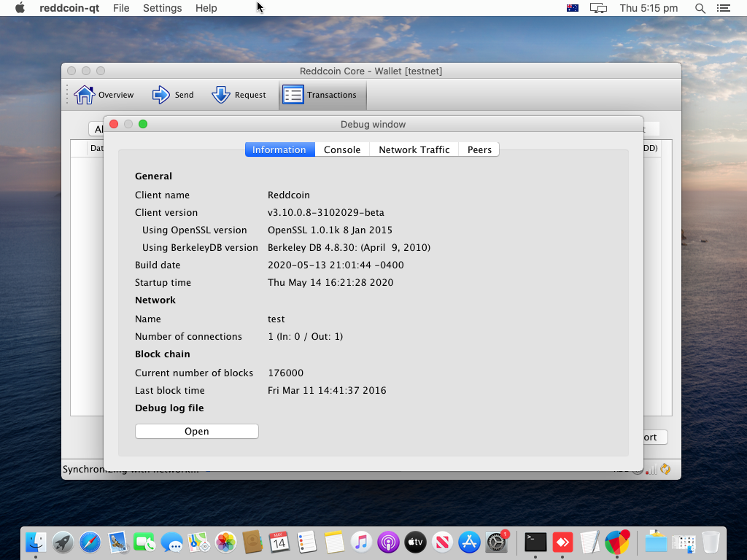The width and height of the screenshot is (747, 560).
Task: Click the connections value 1 (In: 0 / Out: 1)
Action: point(305,337)
